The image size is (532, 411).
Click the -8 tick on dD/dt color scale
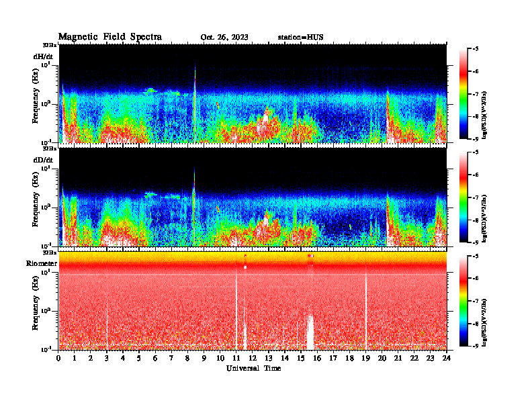coord(476,220)
